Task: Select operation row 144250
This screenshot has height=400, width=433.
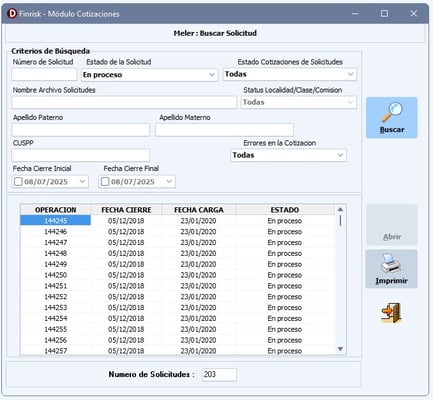Action: coord(177,275)
